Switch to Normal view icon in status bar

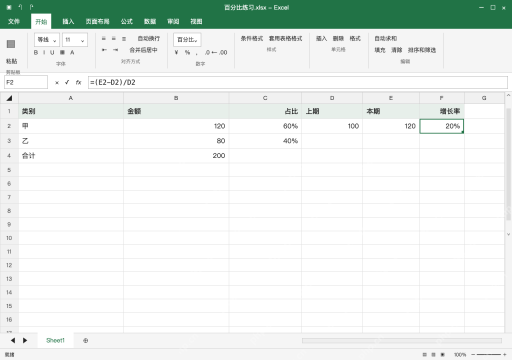point(424,355)
